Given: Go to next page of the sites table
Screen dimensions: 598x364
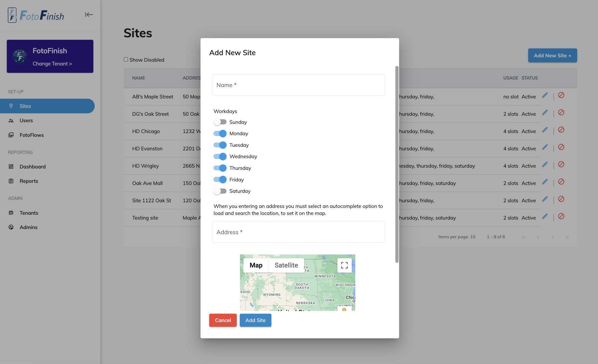Looking at the screenshot, I should tap(552, 237).
